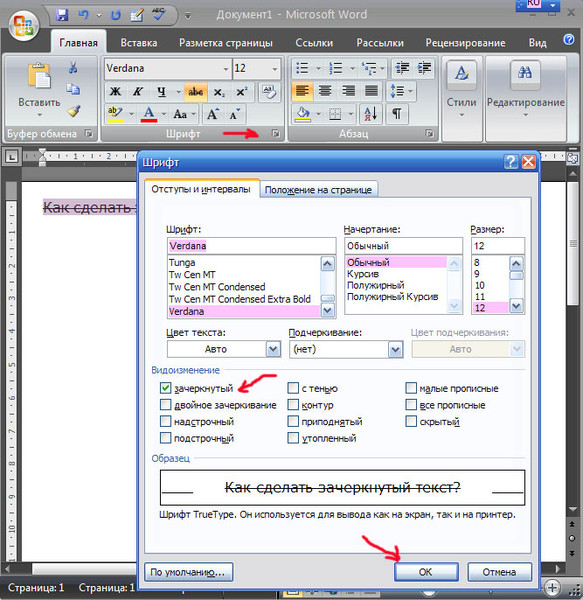Open Цвет текста dropdown
The image size is (583, 600).
coord(273,349)
